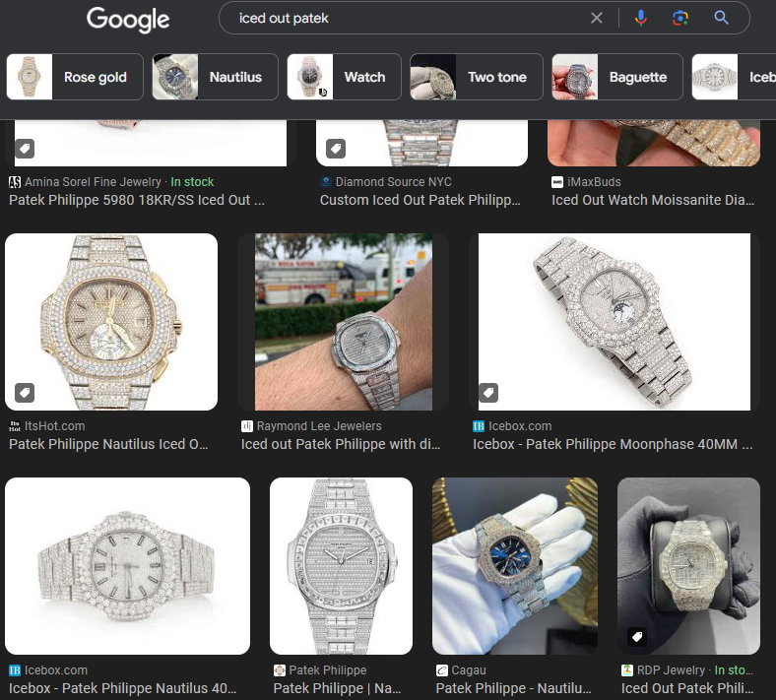
Task: Open 'Patek Philippe 5980 18KR/SS Iced Out' title
Action: [x=137, y=200]
